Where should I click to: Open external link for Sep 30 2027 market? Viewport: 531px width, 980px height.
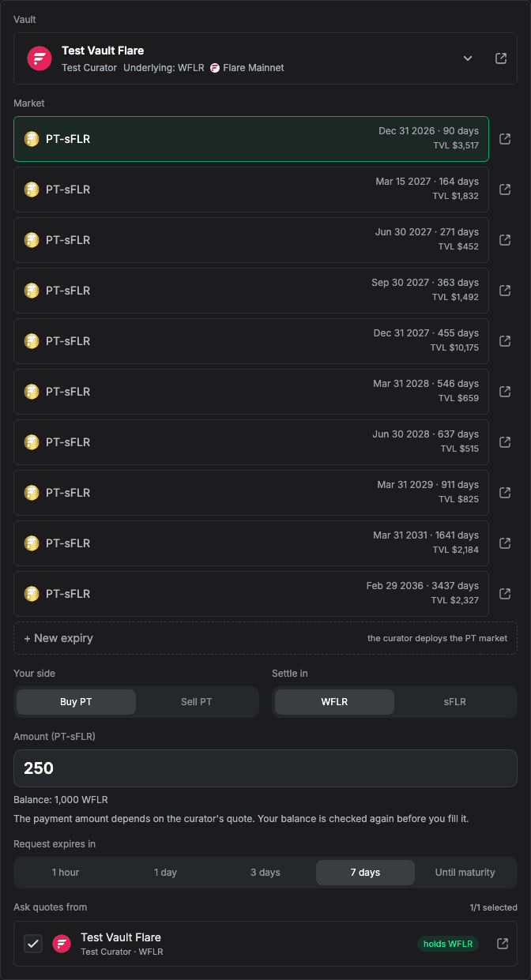[506, 291]
